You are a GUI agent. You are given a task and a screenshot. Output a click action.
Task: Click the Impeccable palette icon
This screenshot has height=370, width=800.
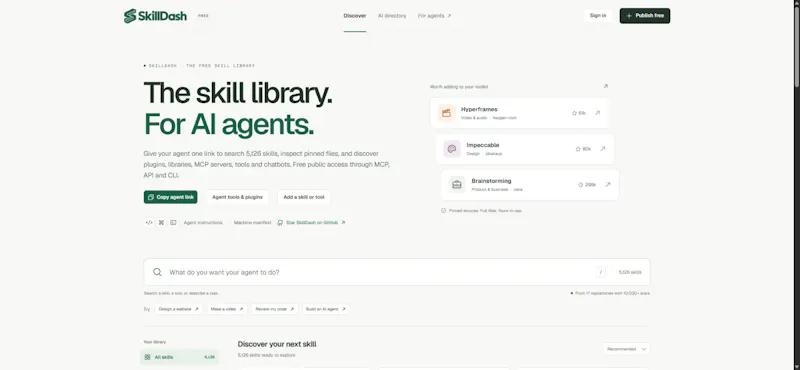tap(452, 149)
